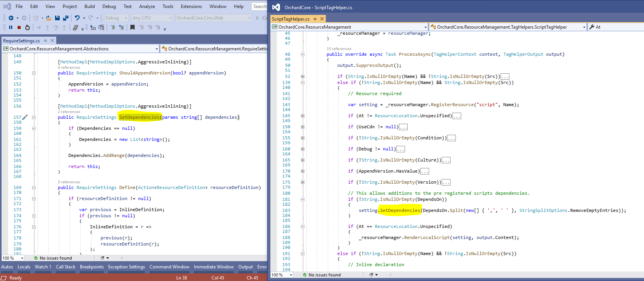The height and width of the screenshot is (281, 644).
Task: Switch to the Call Stack tab
Action: 65,267
